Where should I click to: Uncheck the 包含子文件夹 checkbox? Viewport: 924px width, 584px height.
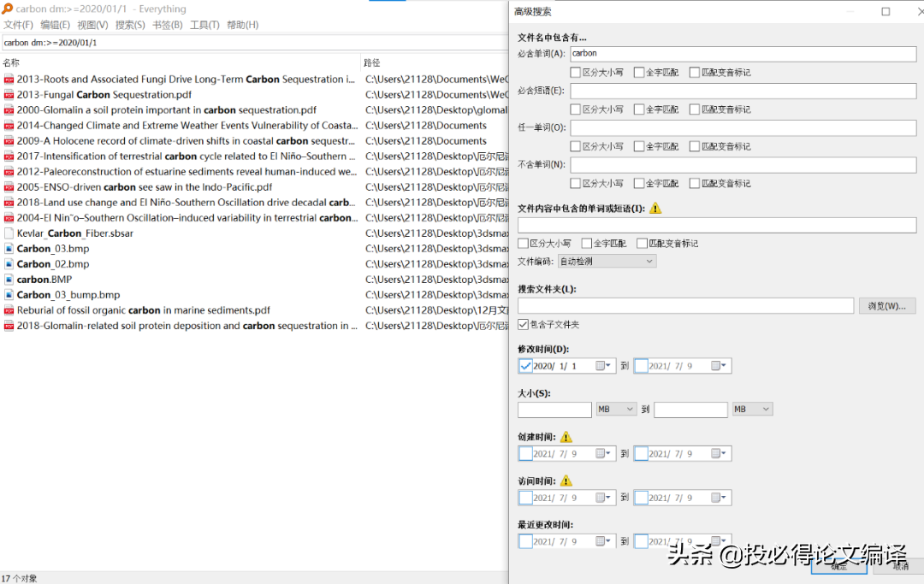(523, 324)
